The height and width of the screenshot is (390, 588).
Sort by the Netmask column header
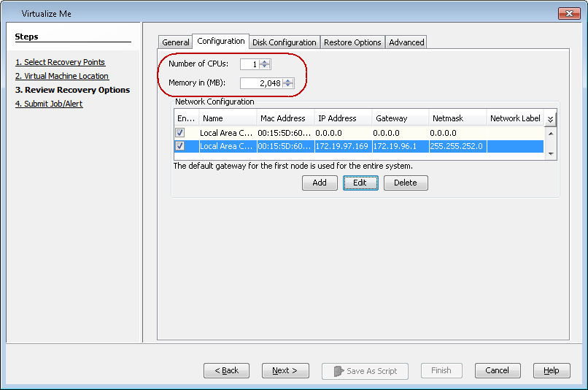(x=458, y=118)
